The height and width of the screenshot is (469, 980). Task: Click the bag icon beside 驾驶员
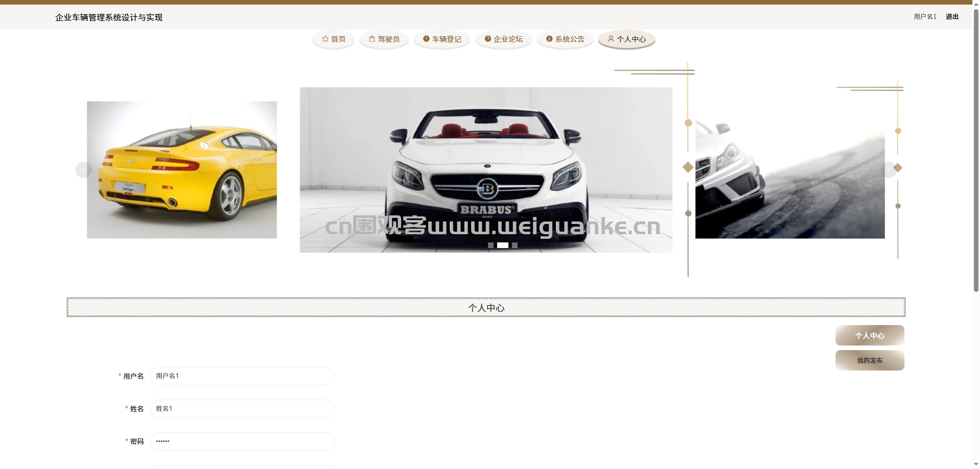[372, 39]
